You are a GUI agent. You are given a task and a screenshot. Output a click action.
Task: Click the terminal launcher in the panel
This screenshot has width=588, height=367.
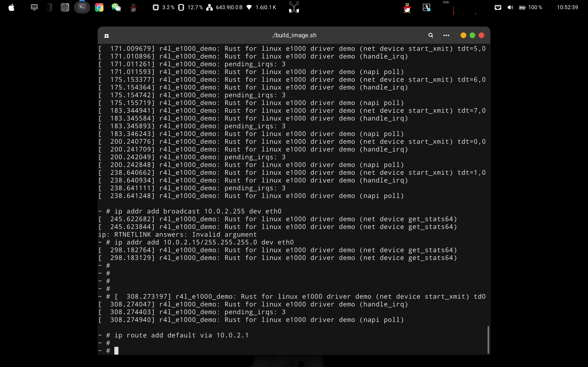pos(82,8)
